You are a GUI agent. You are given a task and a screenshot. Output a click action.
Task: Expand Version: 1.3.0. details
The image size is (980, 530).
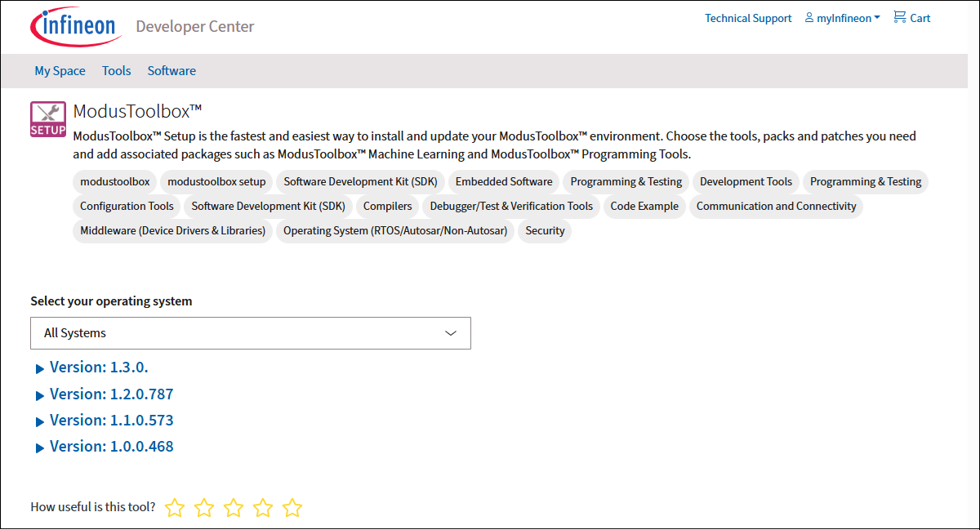pos(91,367)
